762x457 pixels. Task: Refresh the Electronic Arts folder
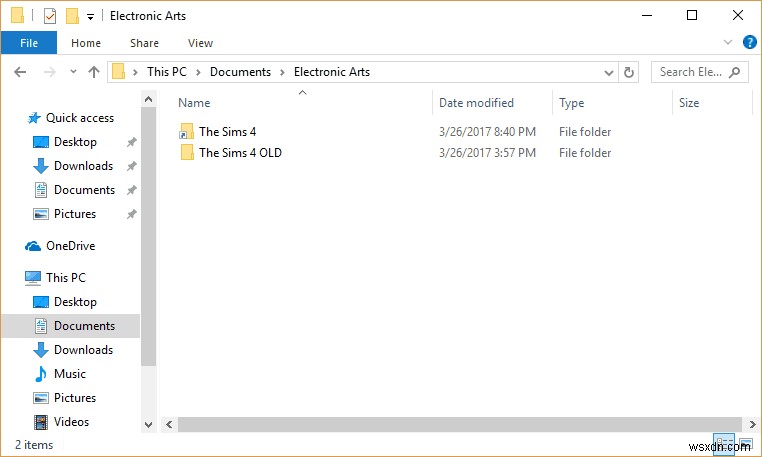coord(628,72)
